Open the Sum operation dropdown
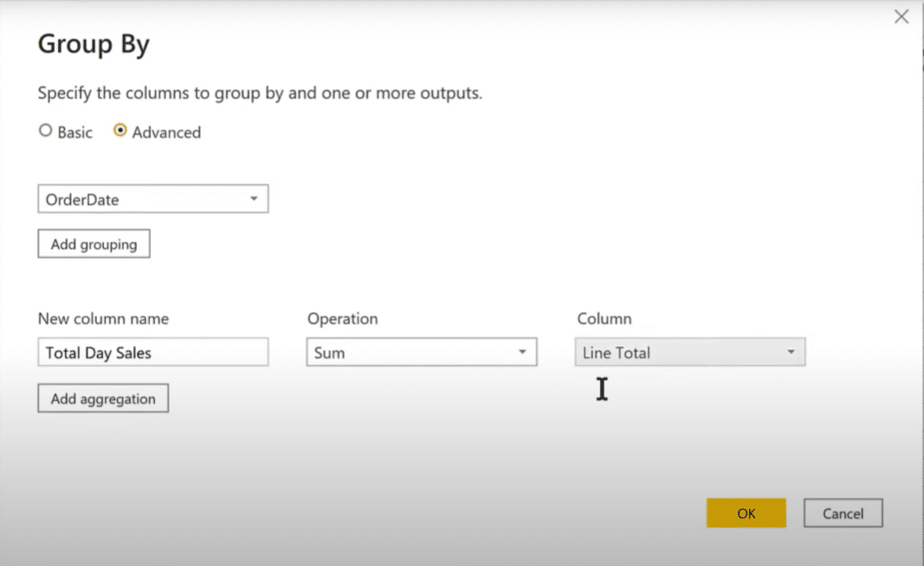This screenshot has height=566, width=924. (422, 352)
